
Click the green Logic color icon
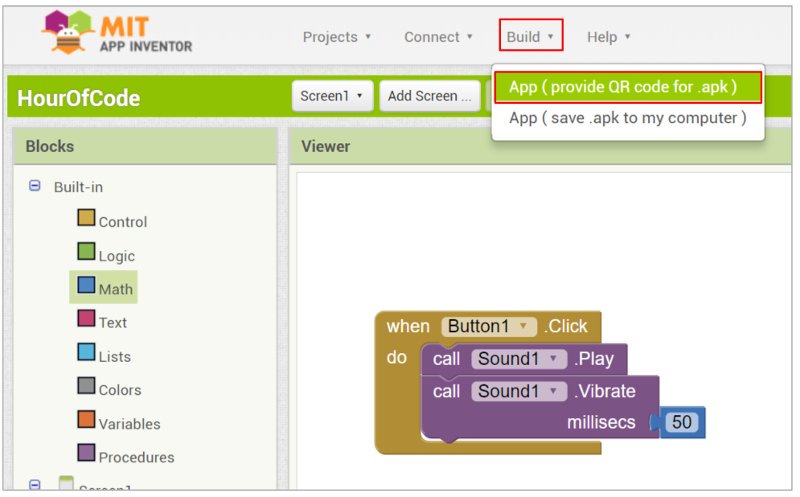tap(86, 251)
